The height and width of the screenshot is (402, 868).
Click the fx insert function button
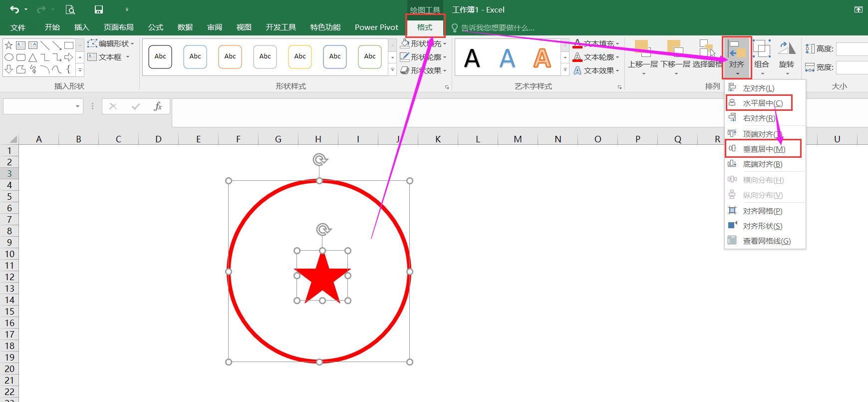[158, 106]
